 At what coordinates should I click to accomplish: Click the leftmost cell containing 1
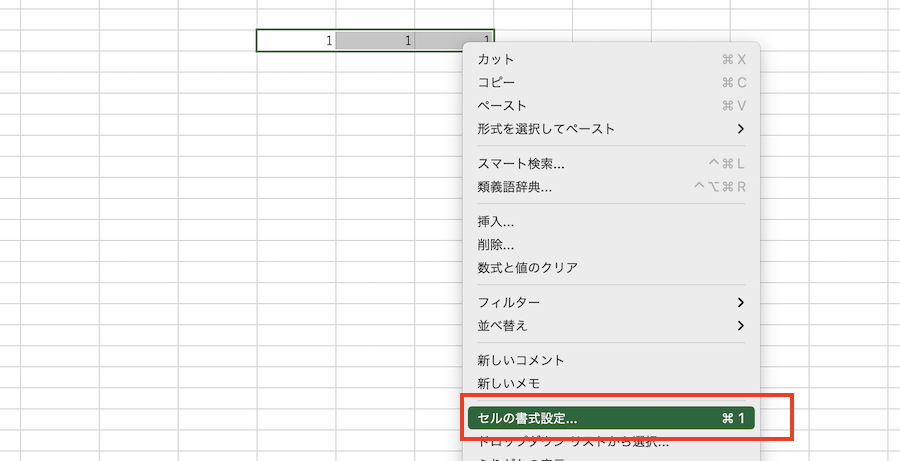296,40
